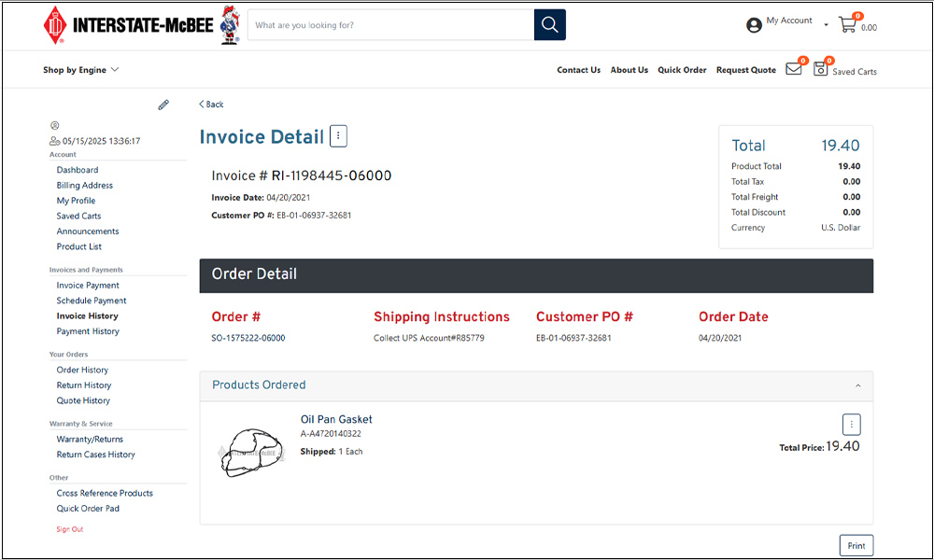Click the pencil edit icon in sidebar
The width and height of the screenshot is (934, 560).
[163, 105]
